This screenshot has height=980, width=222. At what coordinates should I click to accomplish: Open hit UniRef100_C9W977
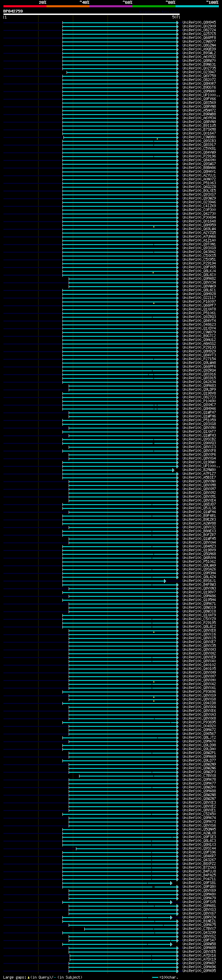199,41
